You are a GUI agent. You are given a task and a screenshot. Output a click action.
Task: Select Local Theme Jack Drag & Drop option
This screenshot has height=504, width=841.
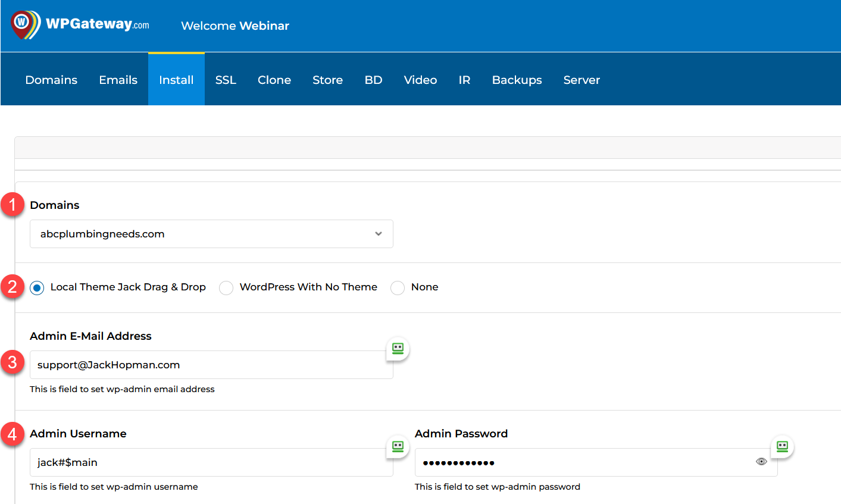37,288
